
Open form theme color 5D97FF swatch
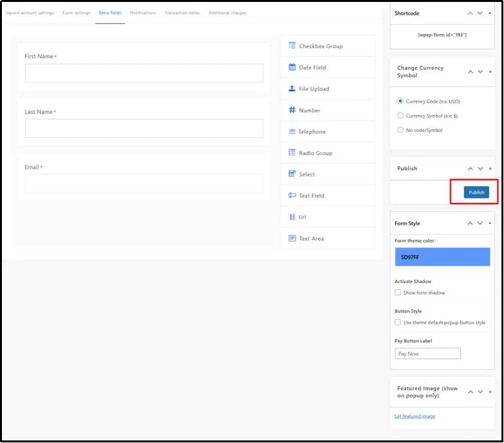(x=442, y=257)
